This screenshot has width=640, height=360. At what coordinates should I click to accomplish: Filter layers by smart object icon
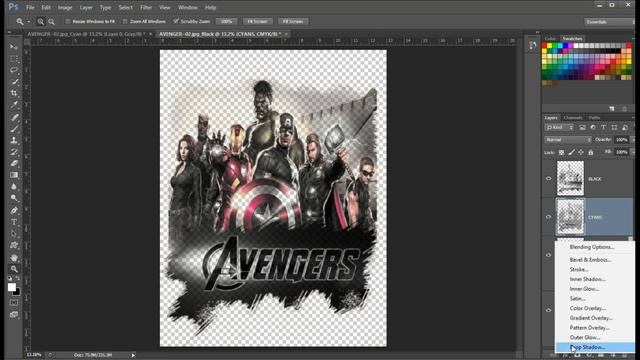pyautogui.click(x=624, y=128)
